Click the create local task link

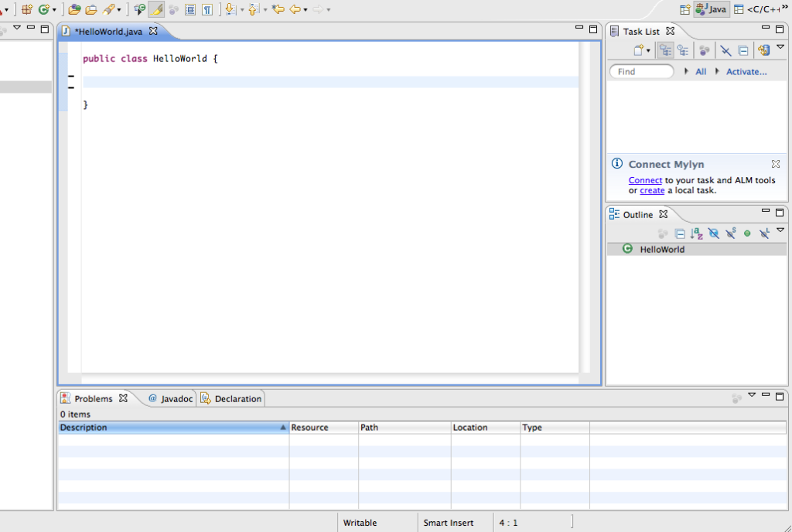click(x=651, y=190)
